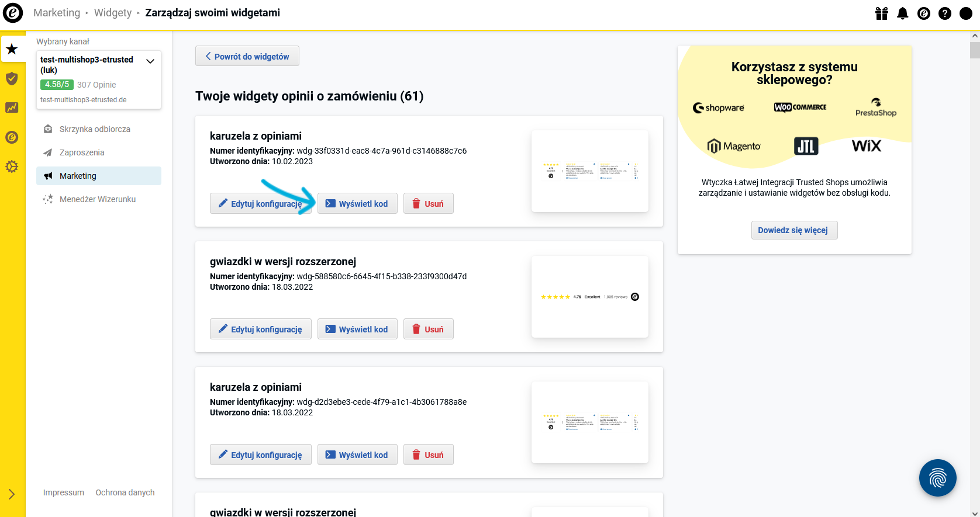Click the Widgety breadcrumb link

click(x=113, y=13)
